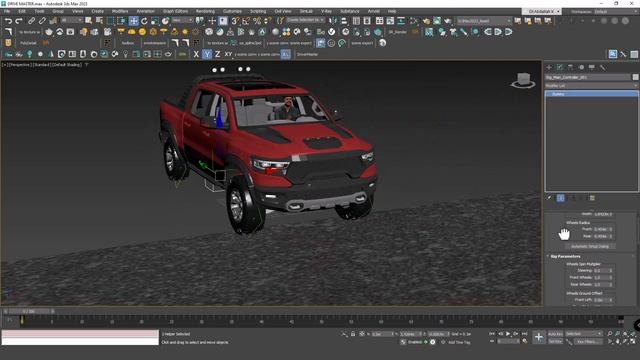Select the Unlink selection tool
The width and height of the screenshot is (640, 360).
point(42,21)
